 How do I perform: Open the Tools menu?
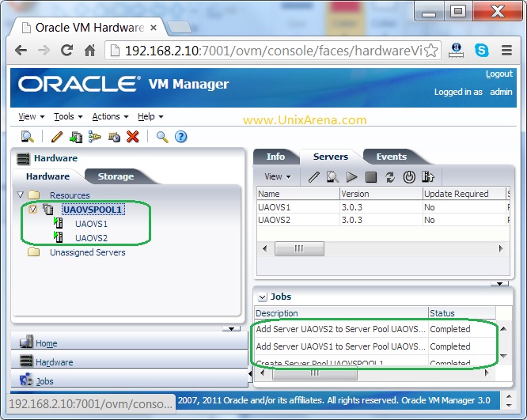click(68, 116)
